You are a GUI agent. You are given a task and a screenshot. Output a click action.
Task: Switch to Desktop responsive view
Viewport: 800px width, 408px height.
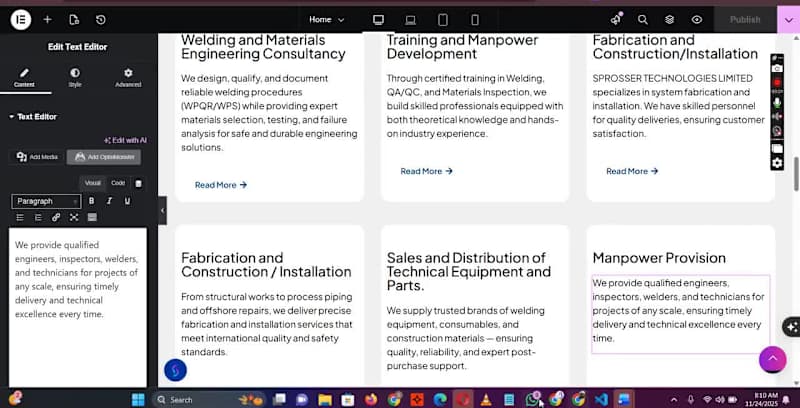tap(378, 20)
